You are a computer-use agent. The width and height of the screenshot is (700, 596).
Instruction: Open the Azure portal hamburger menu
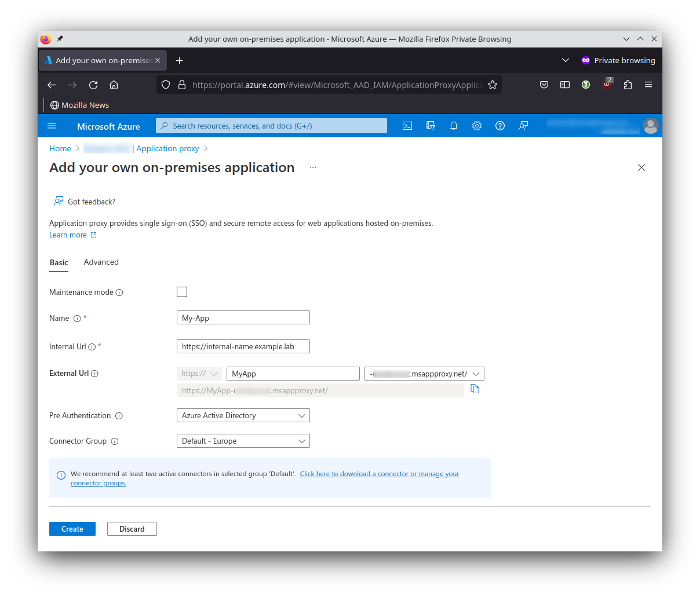click(52, 126)
